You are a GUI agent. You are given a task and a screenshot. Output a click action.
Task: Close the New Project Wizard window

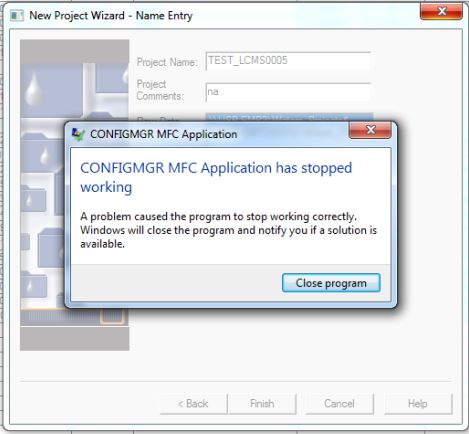[441, 11]
